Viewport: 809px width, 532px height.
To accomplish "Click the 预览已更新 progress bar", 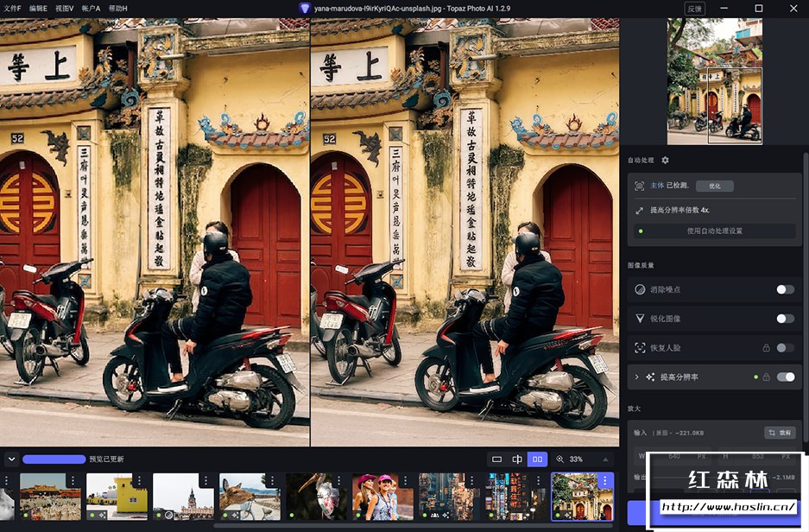I will coord(54,459).
